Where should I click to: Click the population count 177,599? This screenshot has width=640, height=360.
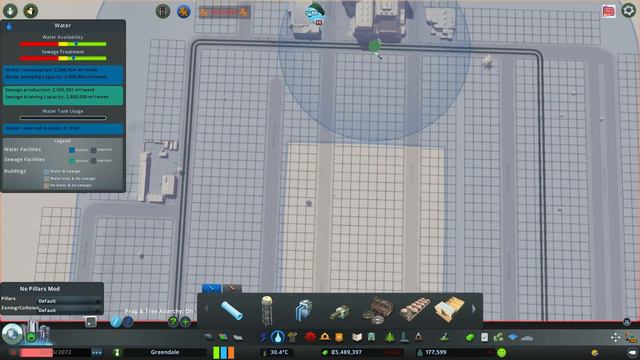pyautogui.click(x=436, y=352)
